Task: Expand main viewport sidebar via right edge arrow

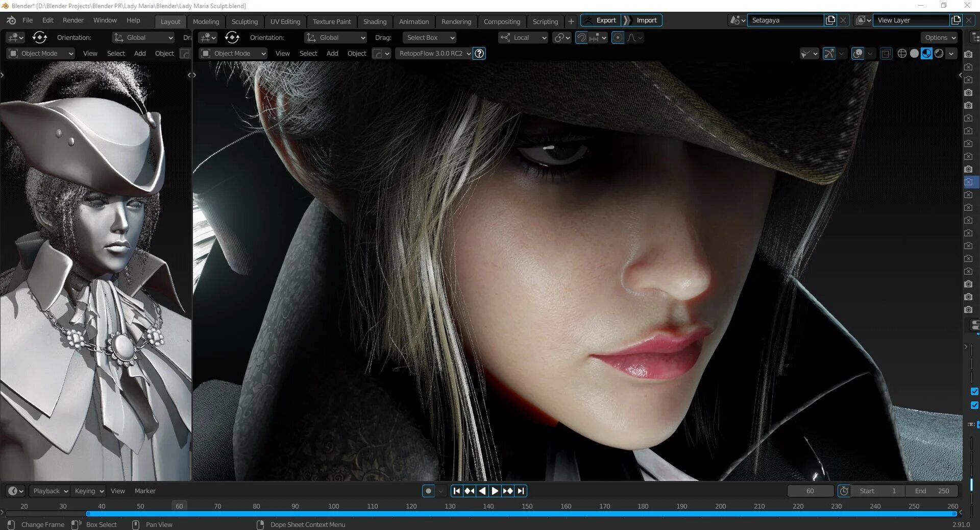Action: click(x=960, y=75)
